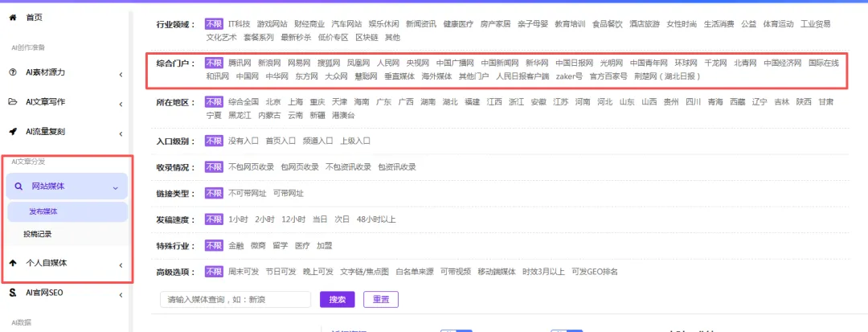Filter region by 港澳台
The image size is (868, 332).
pyautogui.click(x=343, y=116)
